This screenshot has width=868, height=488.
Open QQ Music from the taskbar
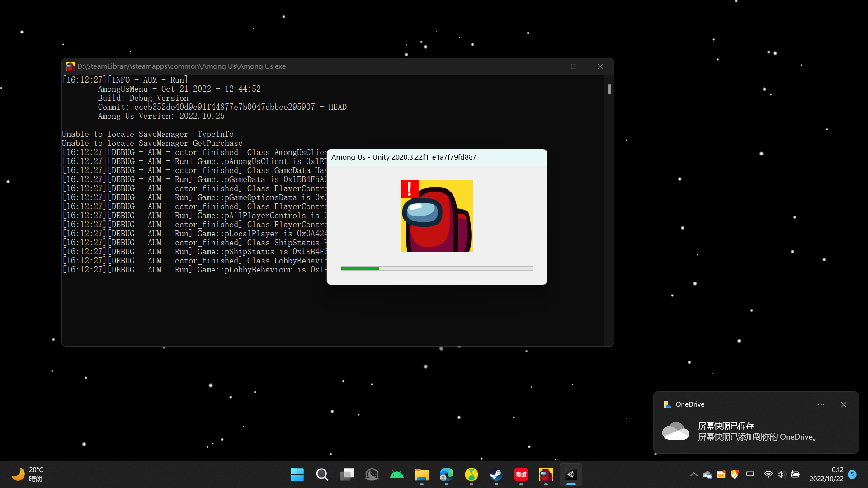click(x=471, y=474)
